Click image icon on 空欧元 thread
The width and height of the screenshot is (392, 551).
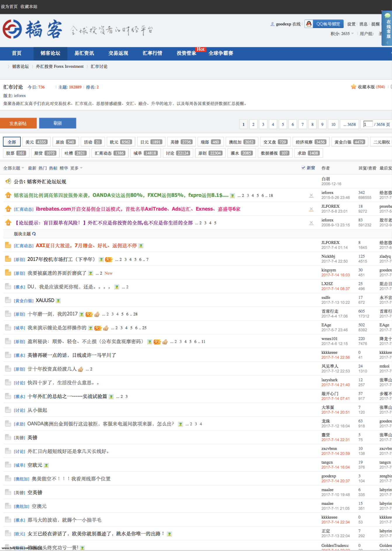[46, 465]
